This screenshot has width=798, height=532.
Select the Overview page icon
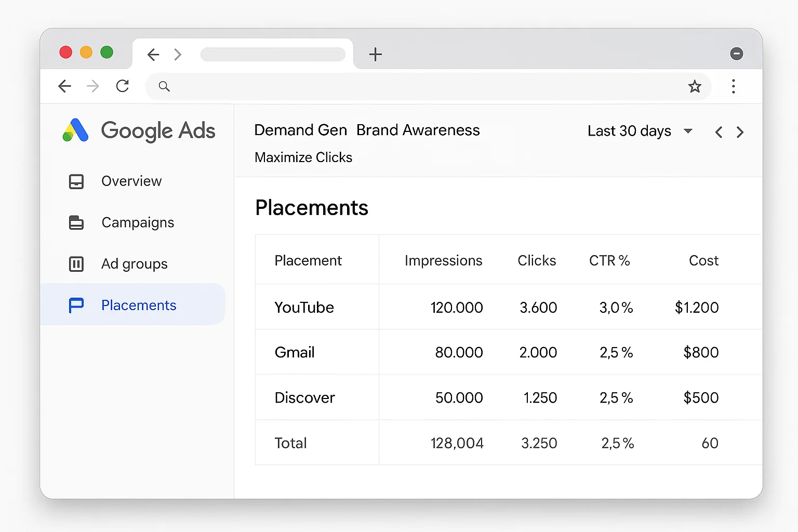76,181
